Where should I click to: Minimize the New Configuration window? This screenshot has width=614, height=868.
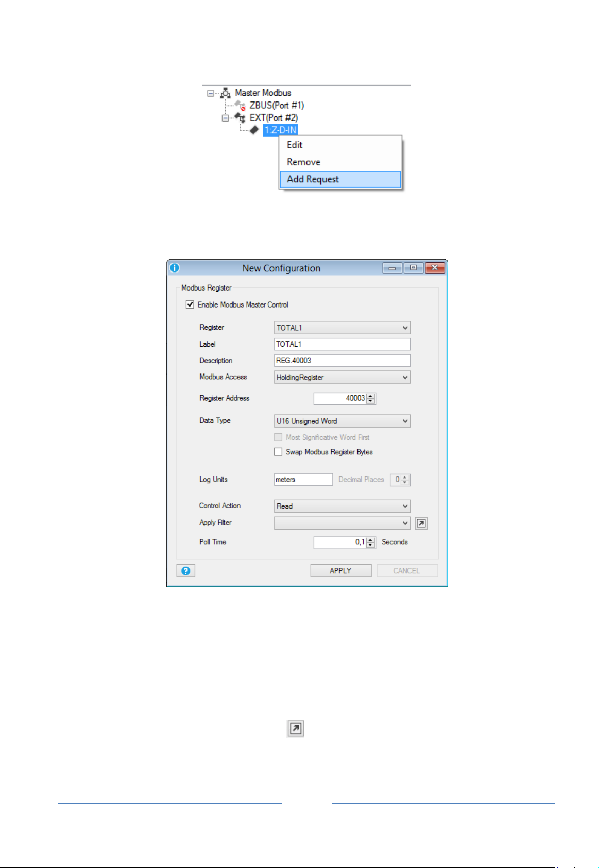click(393, 268)
